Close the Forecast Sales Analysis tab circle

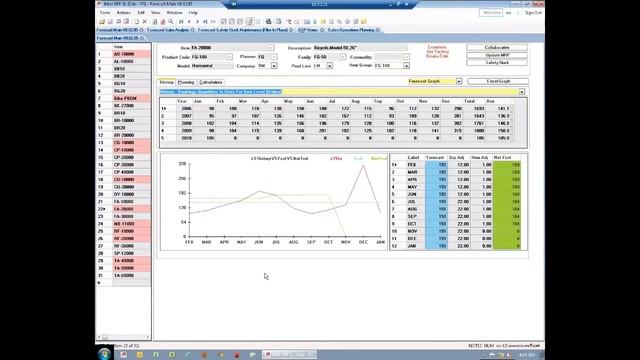(x=193, y=30)
